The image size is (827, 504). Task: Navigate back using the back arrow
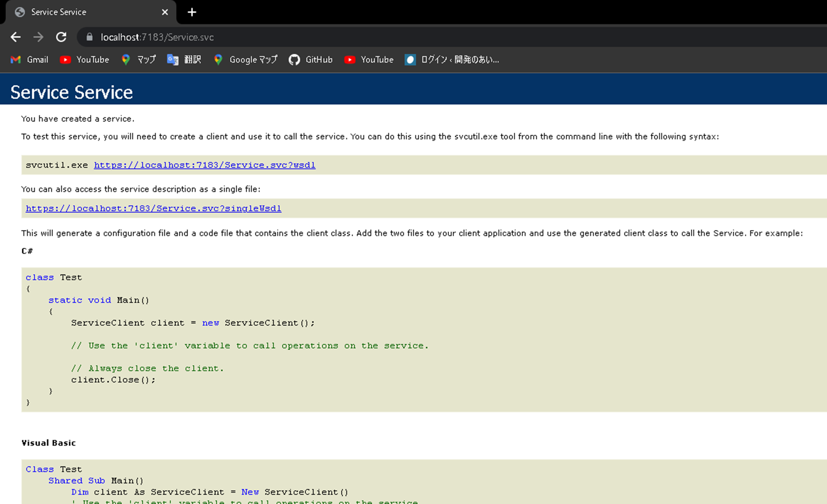tap(15, 37)
